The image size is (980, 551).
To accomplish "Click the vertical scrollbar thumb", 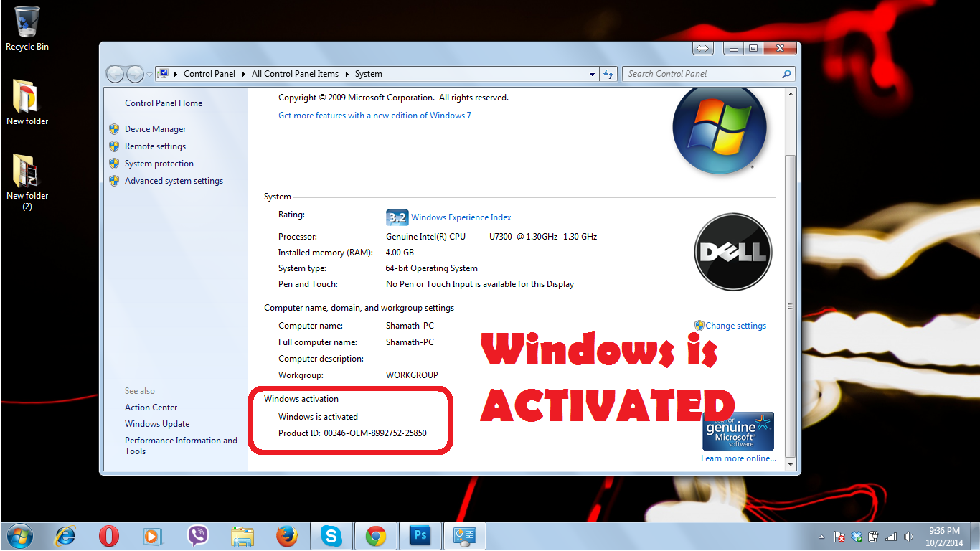I will click(x=791, y=305).
